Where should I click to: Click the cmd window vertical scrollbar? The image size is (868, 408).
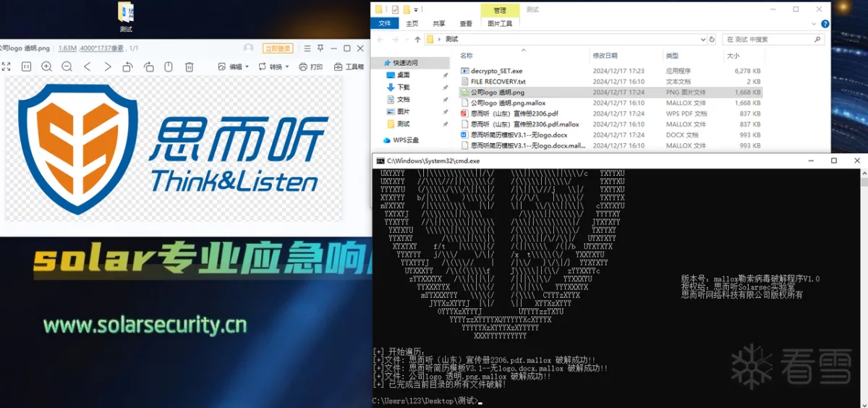[x=864, y=287]
